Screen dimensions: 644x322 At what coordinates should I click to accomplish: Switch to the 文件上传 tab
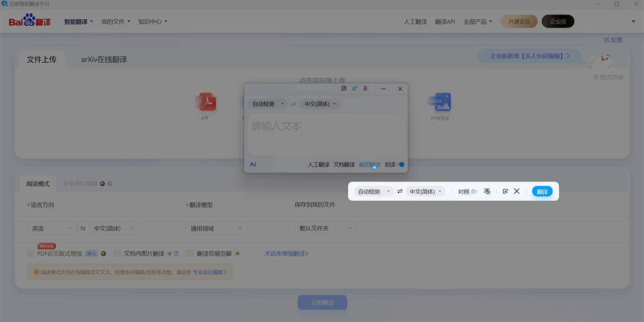coord(41,59)
